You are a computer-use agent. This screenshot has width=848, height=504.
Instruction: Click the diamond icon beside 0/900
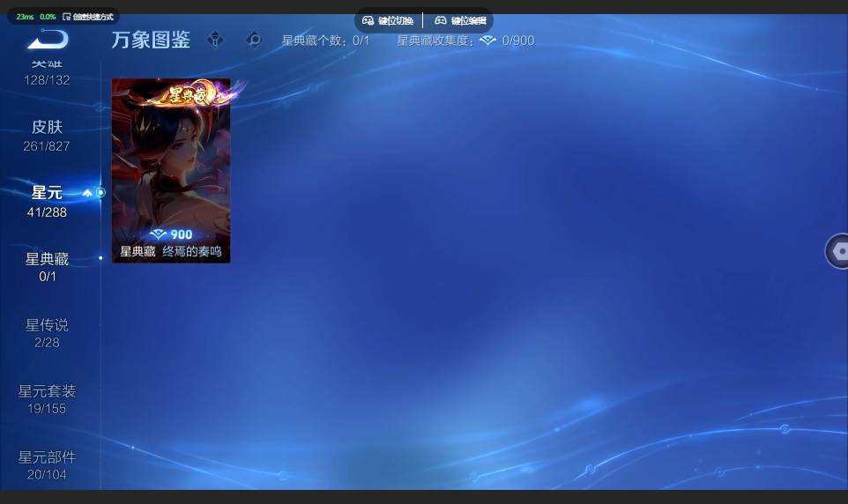(487, 41)
